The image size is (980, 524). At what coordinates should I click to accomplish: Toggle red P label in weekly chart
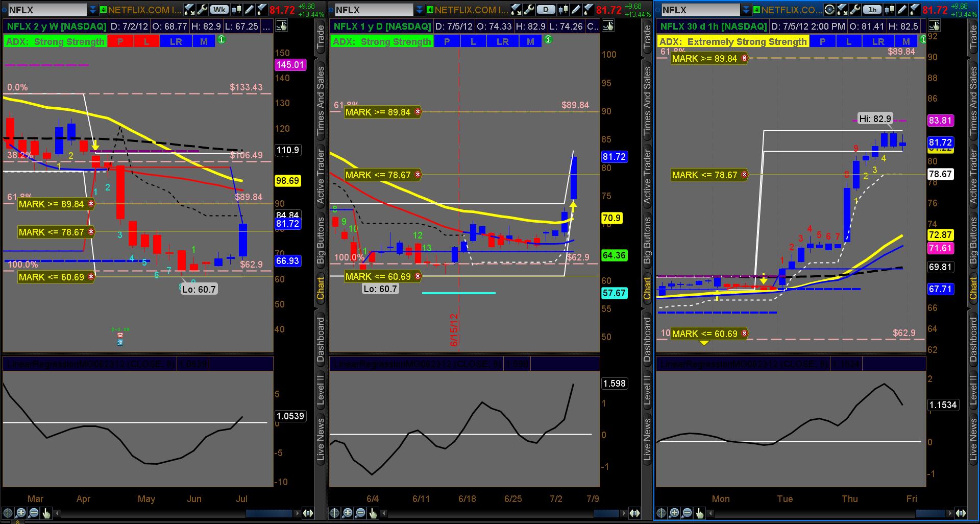coord(120,41)
